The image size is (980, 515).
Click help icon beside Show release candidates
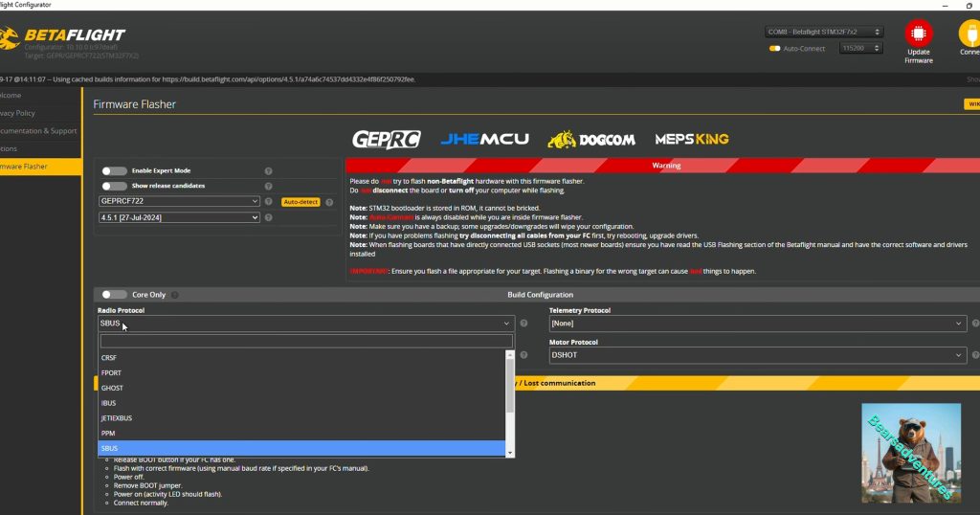coord(268,186)
